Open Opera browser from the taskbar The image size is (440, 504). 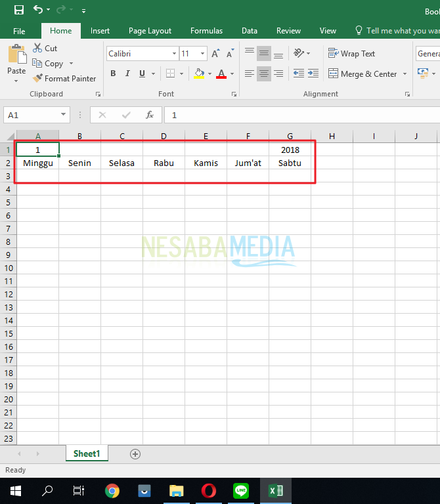coord(208,491)
